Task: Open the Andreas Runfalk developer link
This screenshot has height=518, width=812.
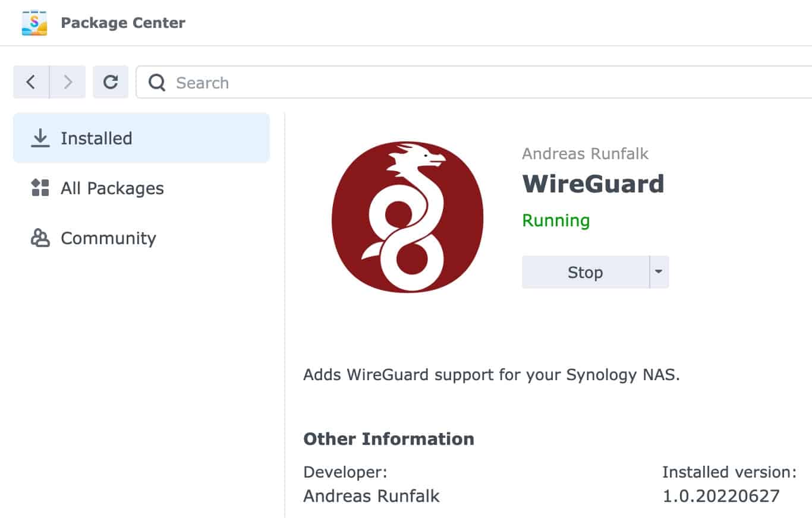Action: pos(372,496)
